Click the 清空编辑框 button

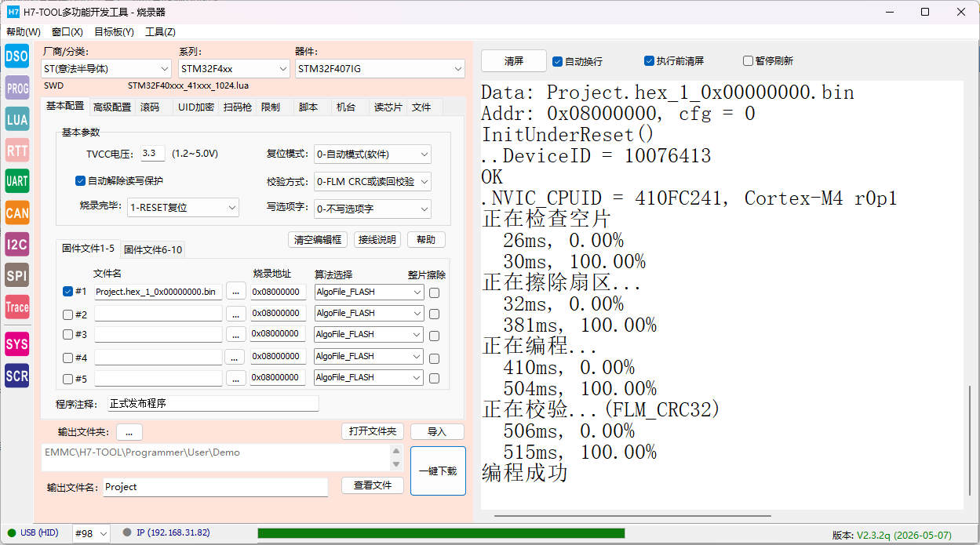coord(318,239)
